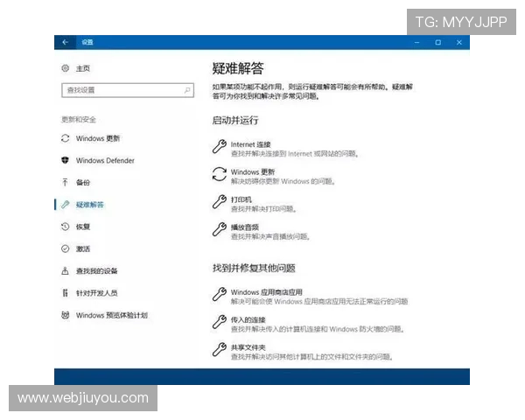The height and width of the screenshot is (420, 525).
Task: Click the Windows 预览体验计划 icon
Action: point(66,315)
